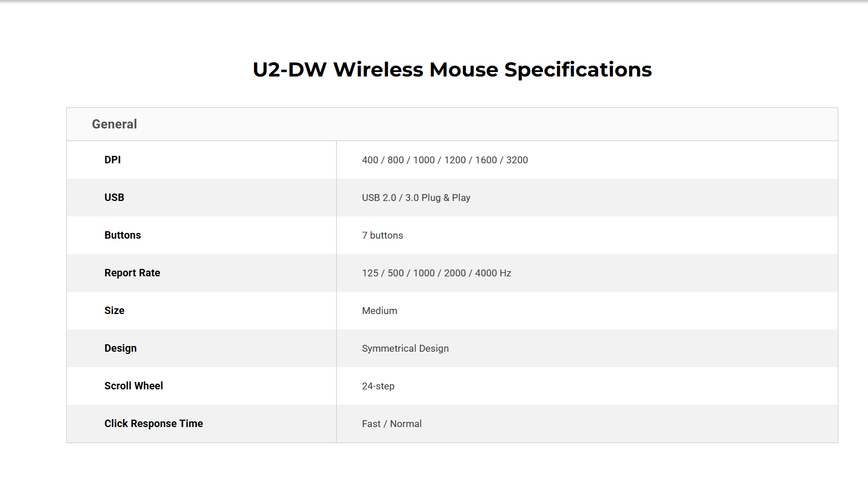Viewport: 868px width, 495px height.
Task: Select the Medium size value
Action: [x=380, y=311]
